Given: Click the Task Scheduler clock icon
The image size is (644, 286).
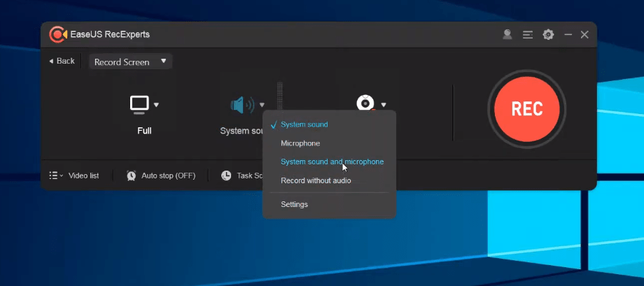Looking at the screenshot, I should (226, 176).
